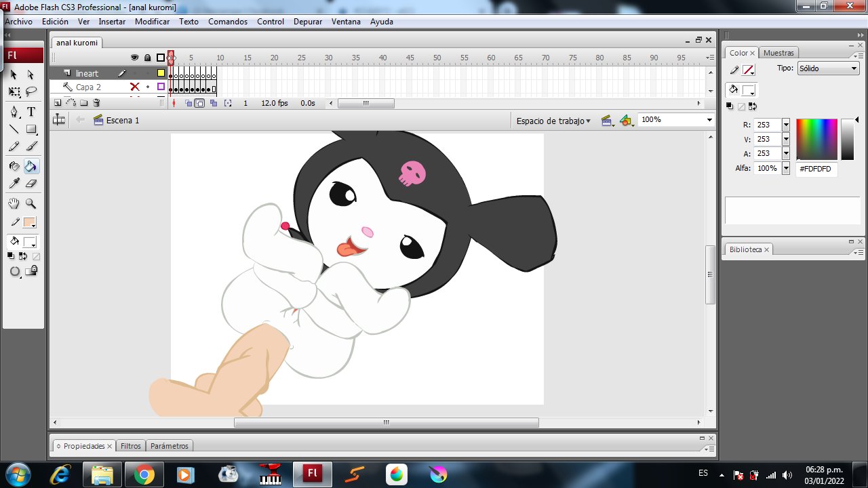The image size is (868, 488).
Task: Click the lineart layer name
Action: [x=87, y=73]
